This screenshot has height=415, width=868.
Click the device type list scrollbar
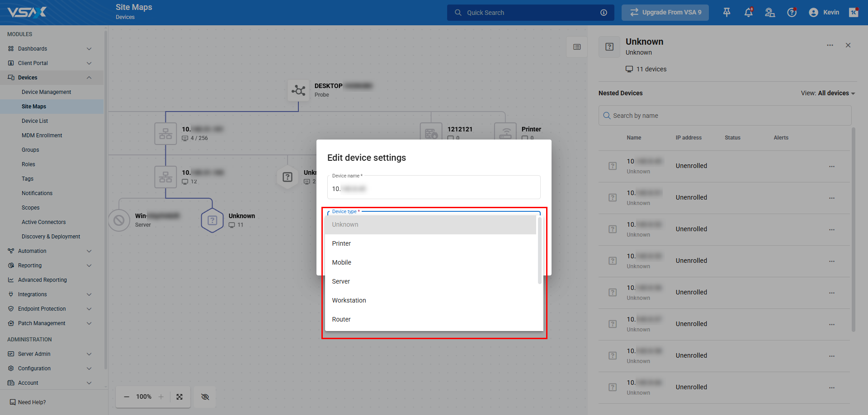tap(539, 251)
